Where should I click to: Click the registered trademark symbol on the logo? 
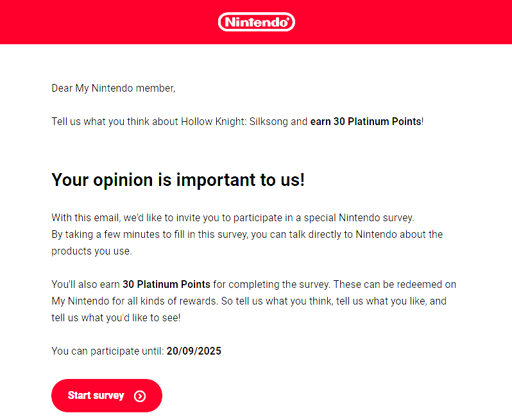[x=287, y=19]
